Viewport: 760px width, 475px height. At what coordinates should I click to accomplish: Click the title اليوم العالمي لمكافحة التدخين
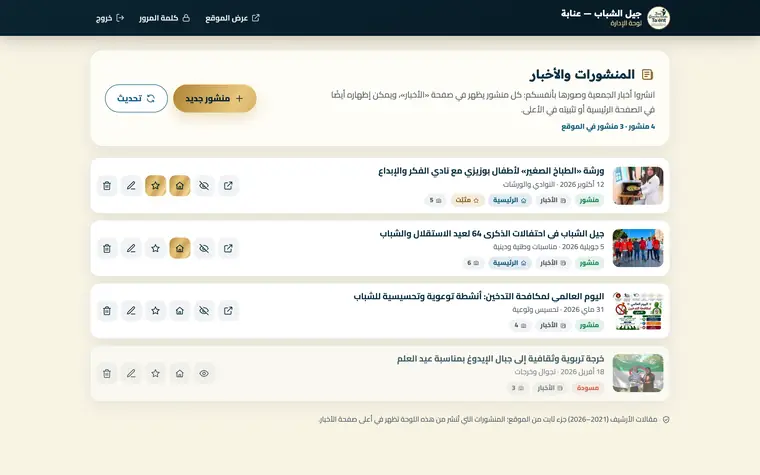click(479, 296)
